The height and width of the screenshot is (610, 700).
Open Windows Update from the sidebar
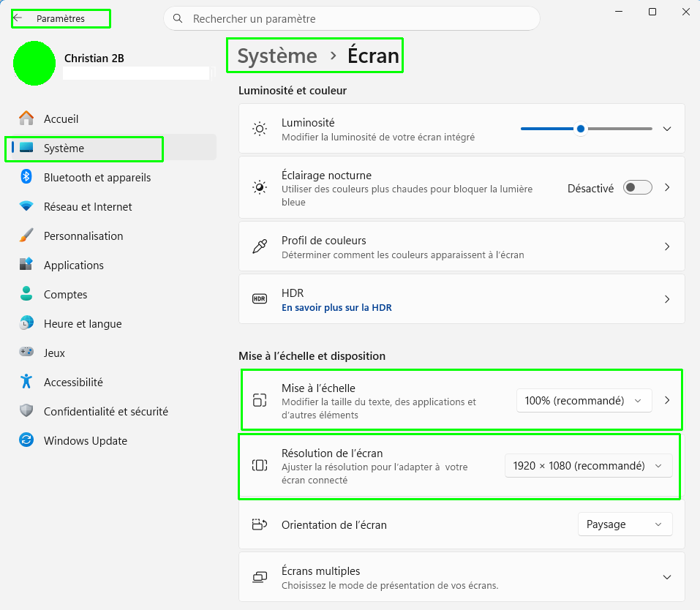[110, 440]
